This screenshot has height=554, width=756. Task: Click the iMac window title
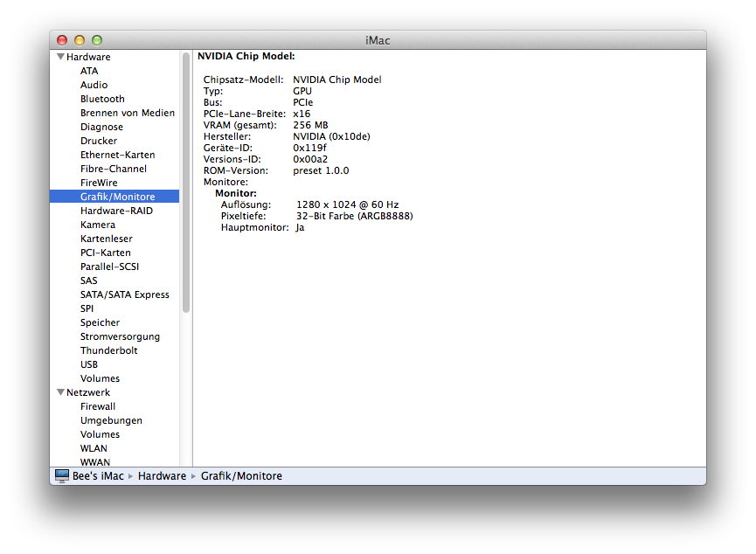coord(378,40)
